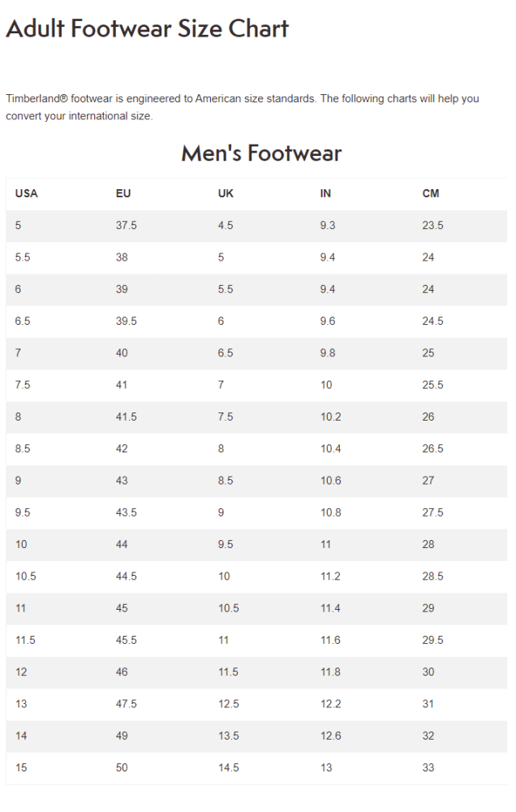Click UK size 13.5 cell

click(x=228, y=736)
